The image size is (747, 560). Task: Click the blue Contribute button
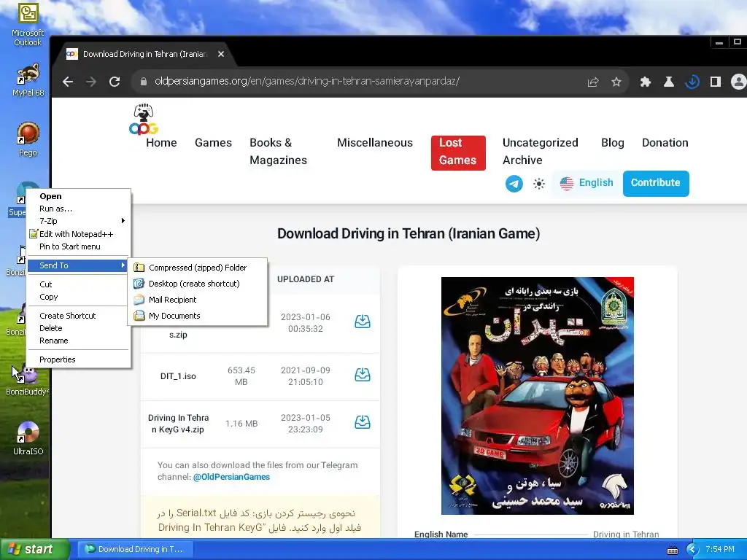point(656,183)
